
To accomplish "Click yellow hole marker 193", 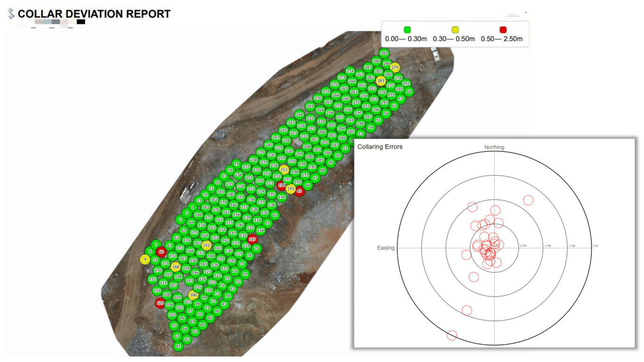I will tap(291, 189).
